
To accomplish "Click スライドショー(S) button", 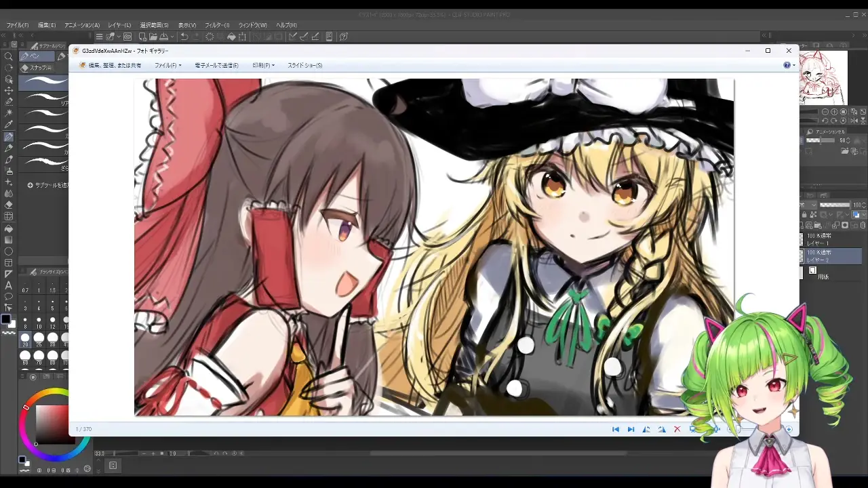I will coord(304,66).
